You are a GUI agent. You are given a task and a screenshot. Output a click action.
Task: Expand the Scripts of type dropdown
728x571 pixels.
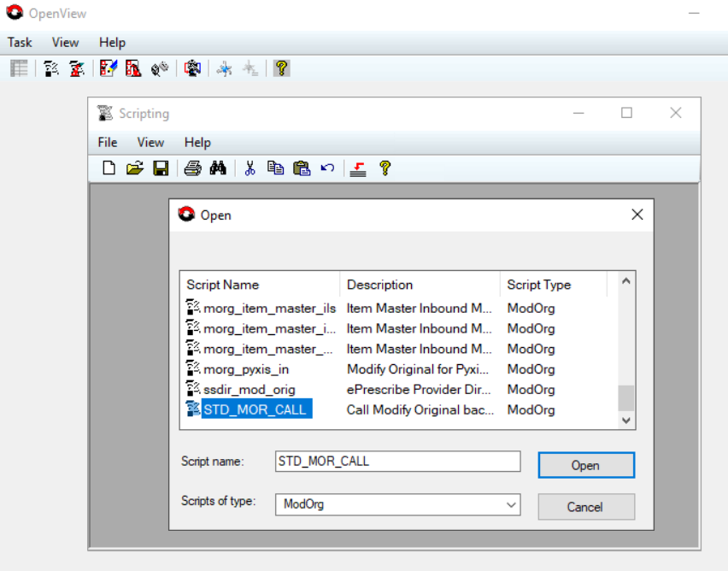511,504
